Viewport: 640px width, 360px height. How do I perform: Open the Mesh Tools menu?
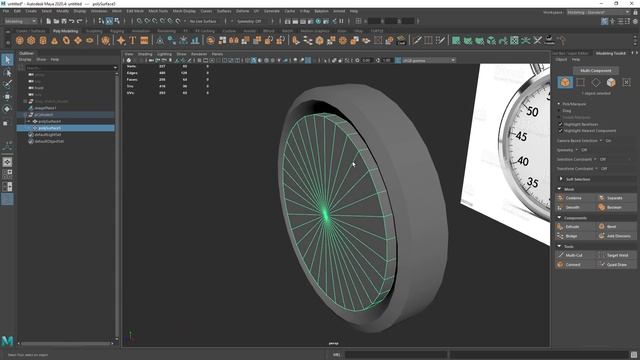(x=158, y=11)
